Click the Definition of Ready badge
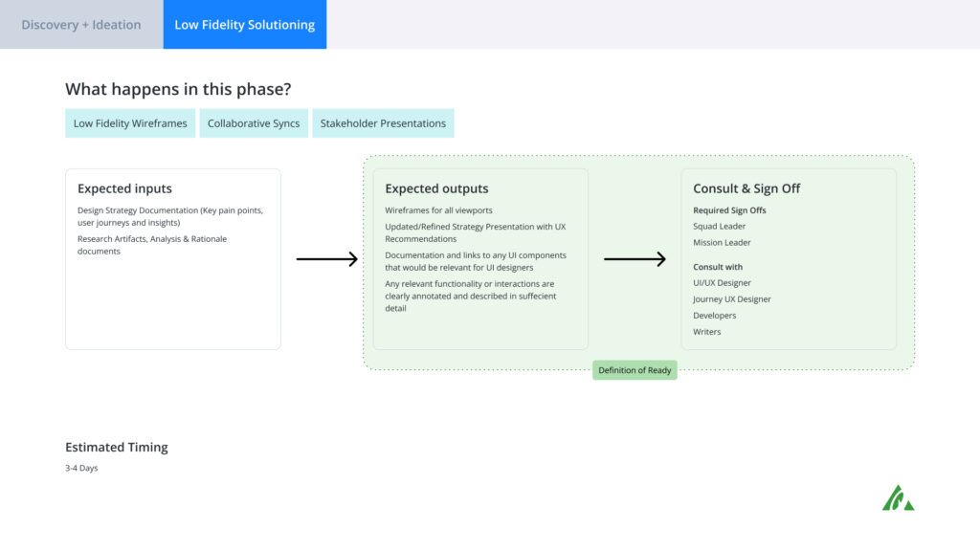980x551 pixels. pyautogui.click(x=635, y=370)
